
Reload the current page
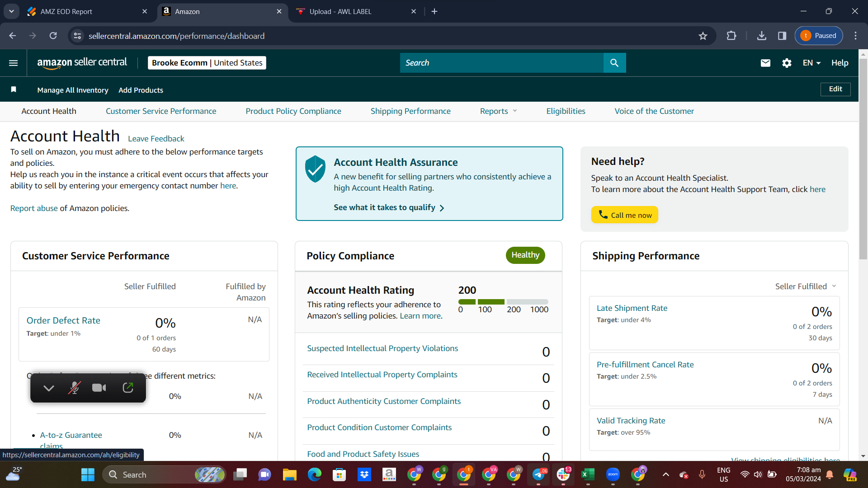pos(53,36)
